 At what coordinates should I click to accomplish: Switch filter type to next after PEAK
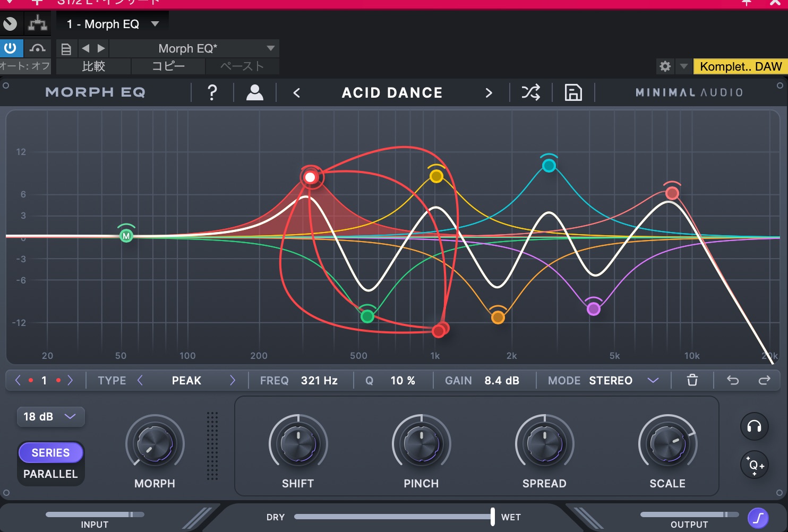point(232,380)
